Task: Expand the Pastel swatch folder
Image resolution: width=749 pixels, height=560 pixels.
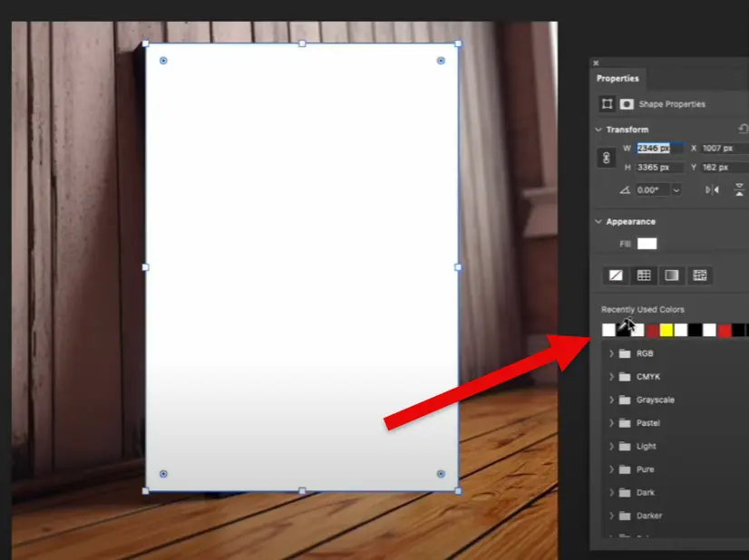Action: point(611,423)
